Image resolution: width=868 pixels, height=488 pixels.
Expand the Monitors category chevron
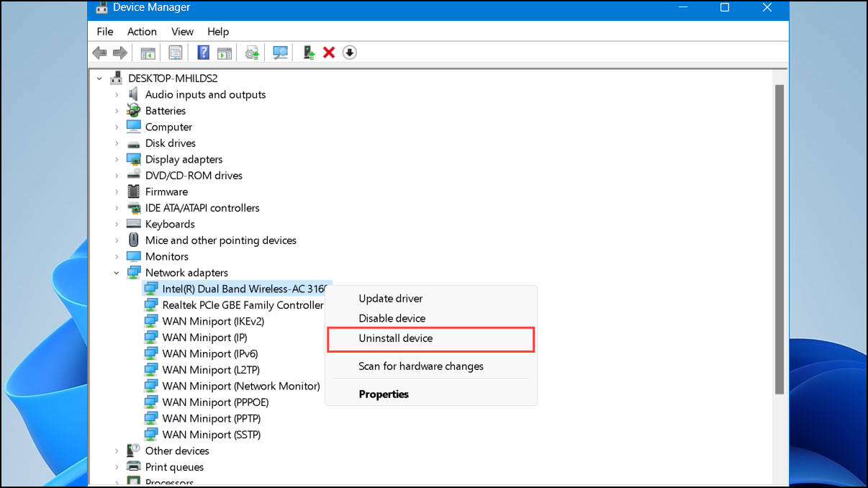point(117,256)
